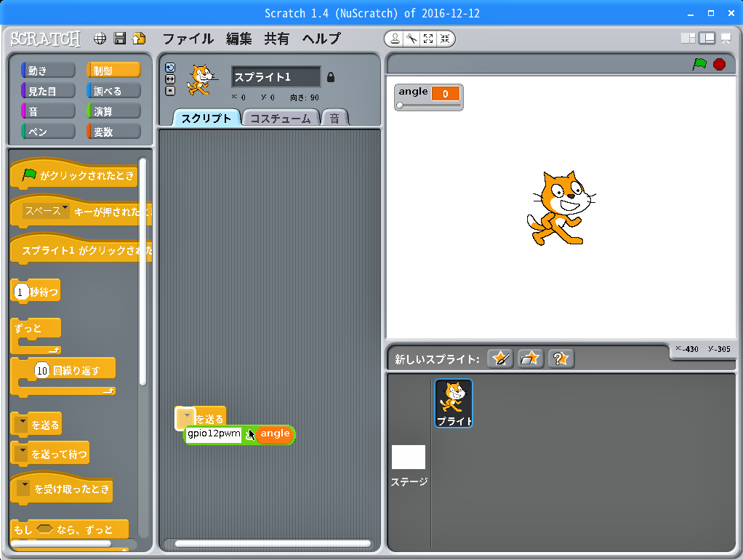Open the 共有 menu
Image resolution: width=743 pixels, height=560 pixels.
(x=277, y=39)
